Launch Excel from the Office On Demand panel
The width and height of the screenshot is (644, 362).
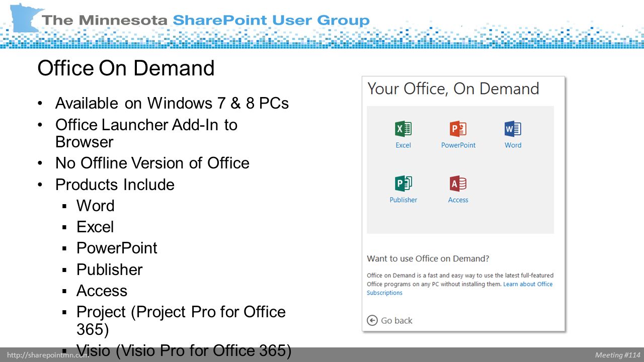[403, 129]
